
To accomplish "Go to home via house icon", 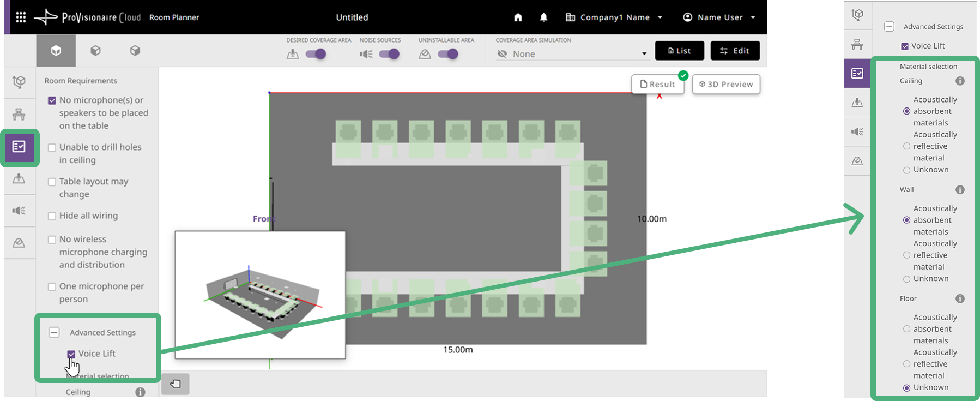I will pos(518,17).
